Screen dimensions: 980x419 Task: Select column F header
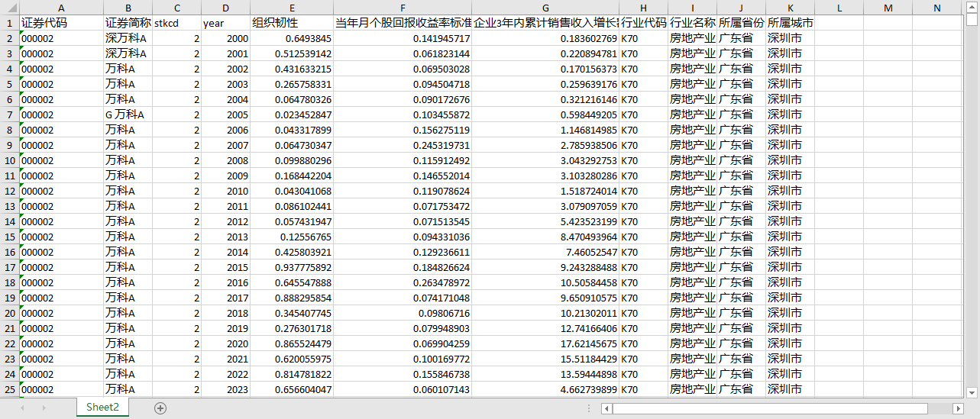[x=403, y=8]
